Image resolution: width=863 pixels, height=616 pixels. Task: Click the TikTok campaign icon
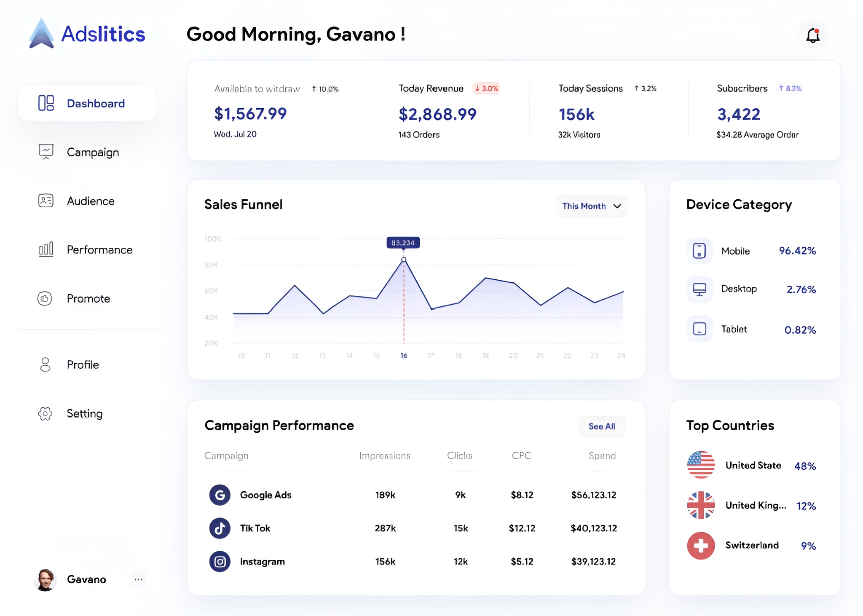pyautogui.click(x=220, y=528)
